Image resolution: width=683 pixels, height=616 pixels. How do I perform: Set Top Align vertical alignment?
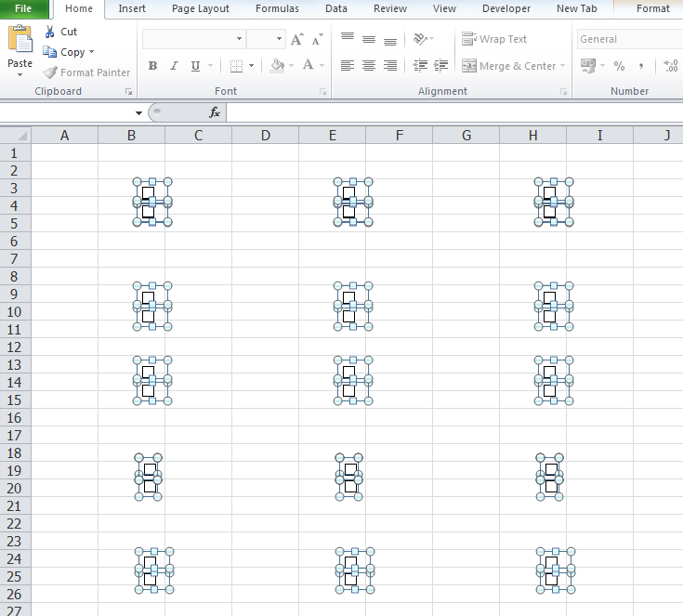point(348,38)
